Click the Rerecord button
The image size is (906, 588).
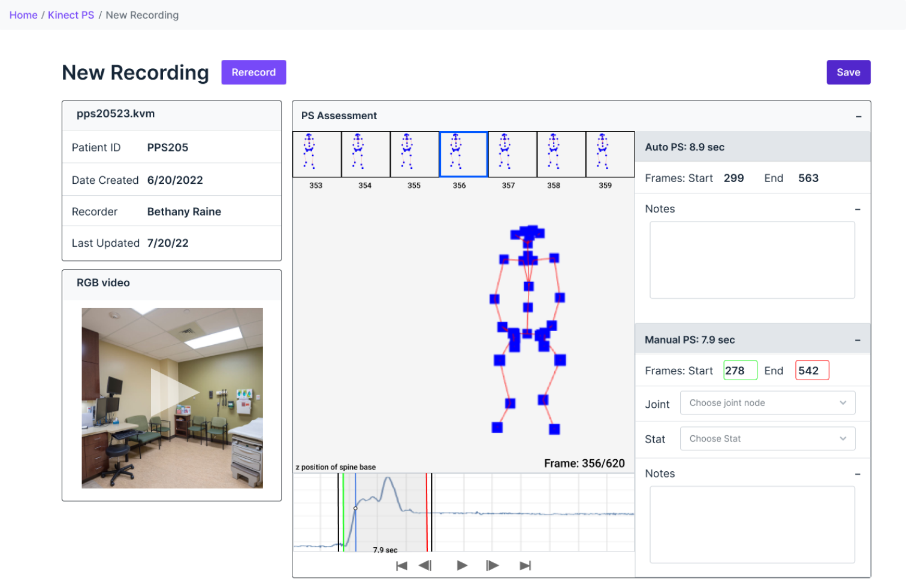coord(253,72)
